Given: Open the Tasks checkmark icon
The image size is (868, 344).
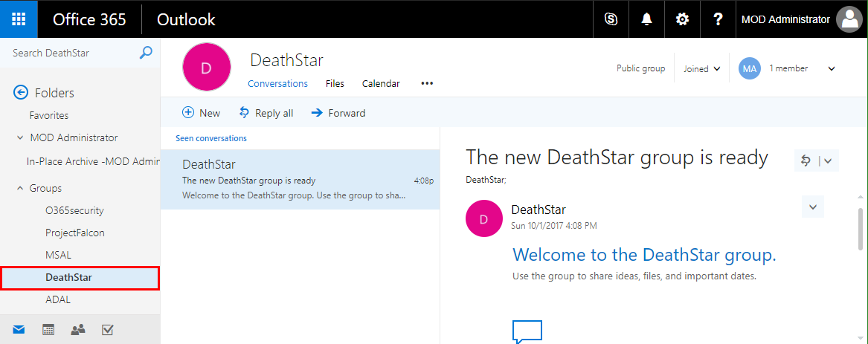Looking at the screenshot, I should coord(107,330).
